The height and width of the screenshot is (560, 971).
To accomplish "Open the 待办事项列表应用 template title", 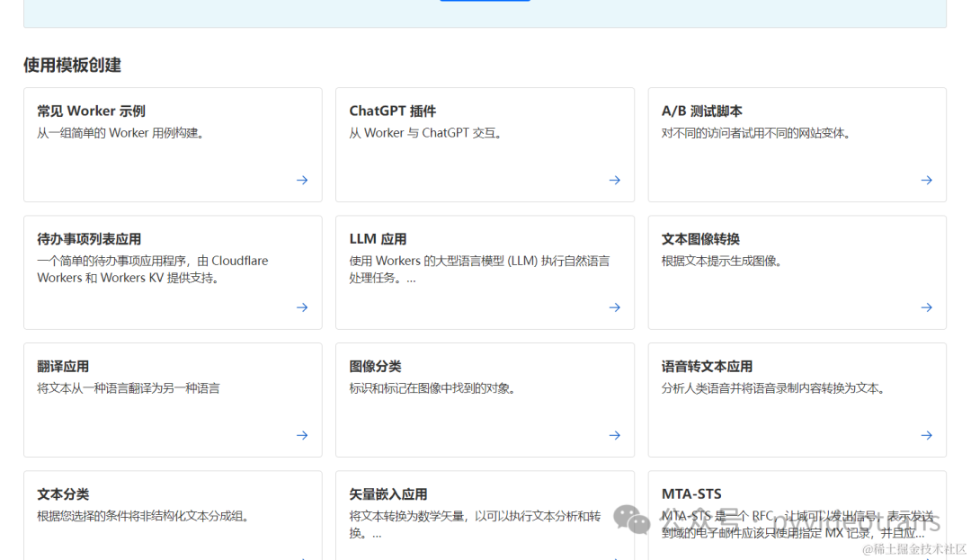I will point(89,239).
